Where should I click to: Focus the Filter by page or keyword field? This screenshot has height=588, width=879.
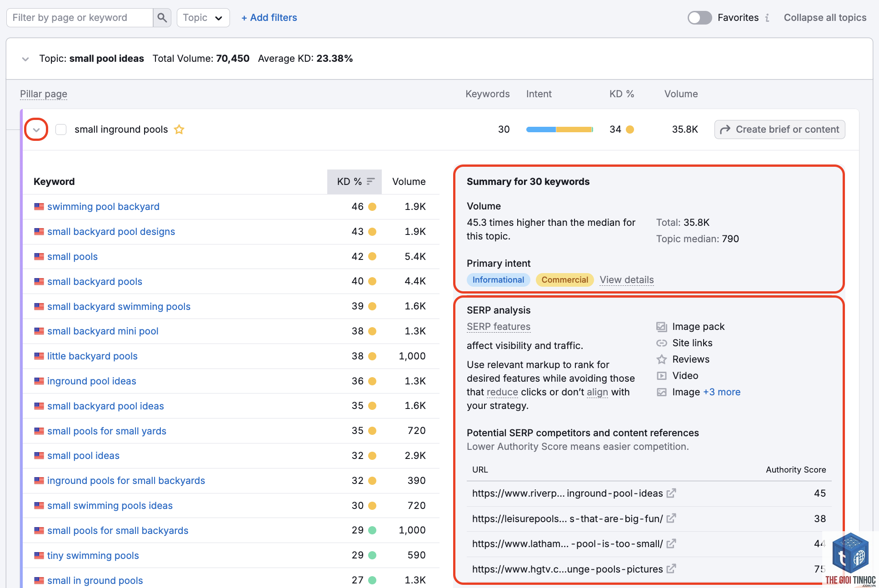pos(80,18)
